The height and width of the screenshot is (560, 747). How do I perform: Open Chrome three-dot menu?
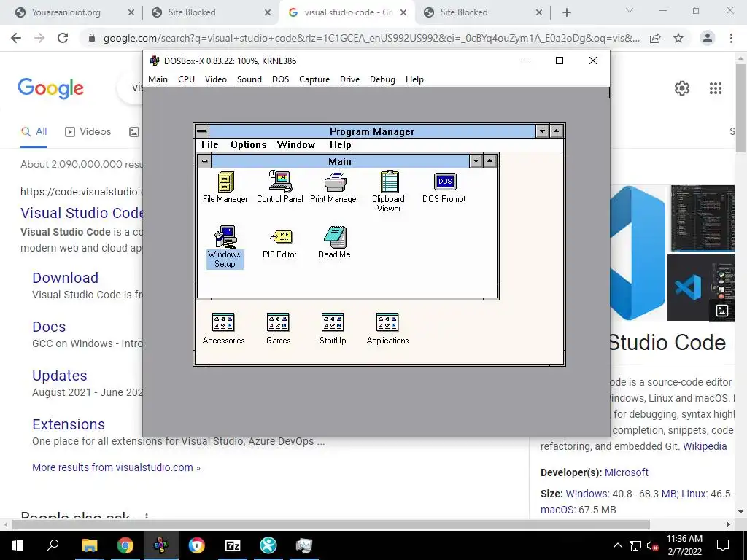(731, 38)
